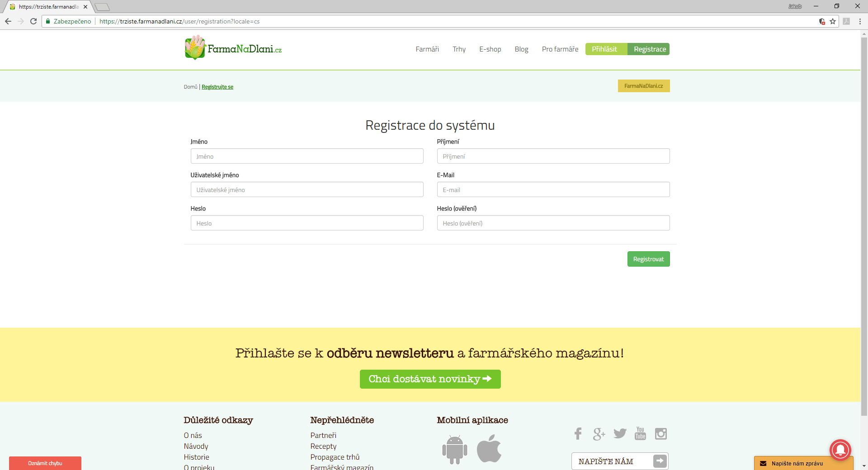Focus the E-mail input field
The height and width of the screenshot is (470, 868).
click(553, 190)
